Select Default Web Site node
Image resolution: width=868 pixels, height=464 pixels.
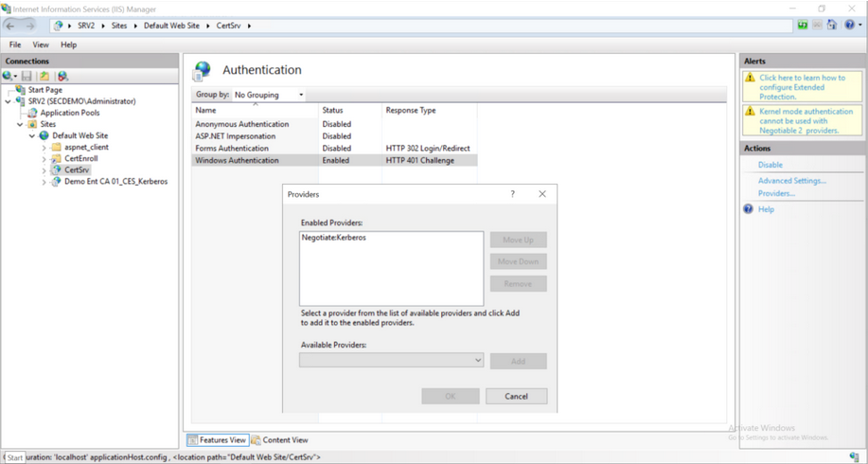pos(80,135)
